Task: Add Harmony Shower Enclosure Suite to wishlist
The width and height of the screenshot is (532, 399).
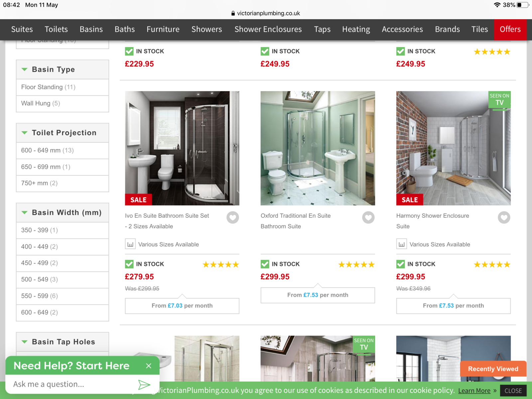Action: tap(504, 217)
